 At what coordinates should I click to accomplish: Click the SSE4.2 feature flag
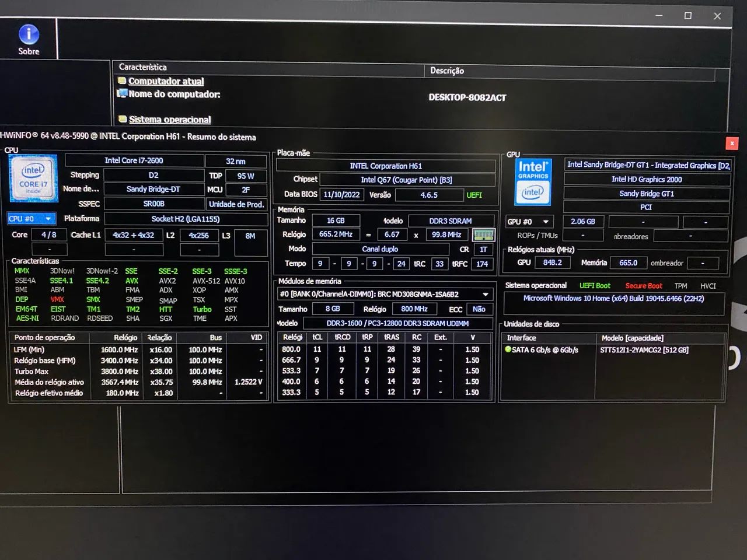97,281
